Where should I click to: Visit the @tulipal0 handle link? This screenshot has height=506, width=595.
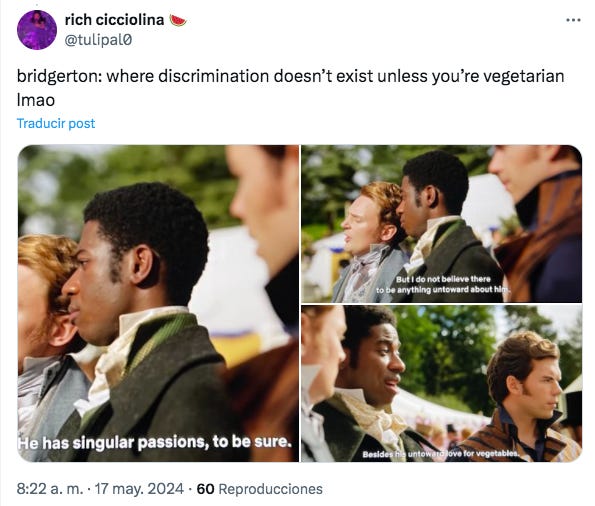click(99, 40)
